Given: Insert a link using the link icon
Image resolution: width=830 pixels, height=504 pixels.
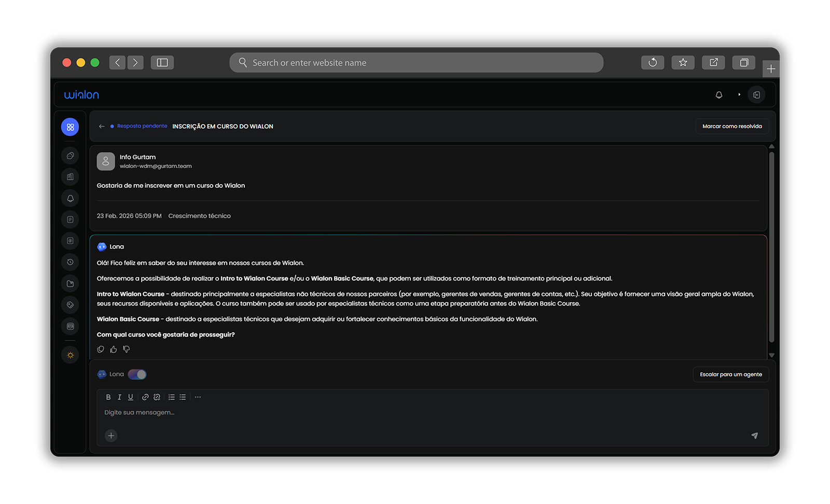Looking at the screenshot, I should [x=145, y=397].
